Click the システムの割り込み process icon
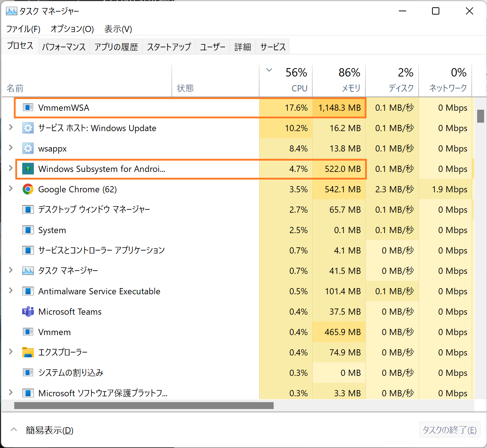Screen dimensions: 487x448 pyautogui.click(x=28, y=373)
